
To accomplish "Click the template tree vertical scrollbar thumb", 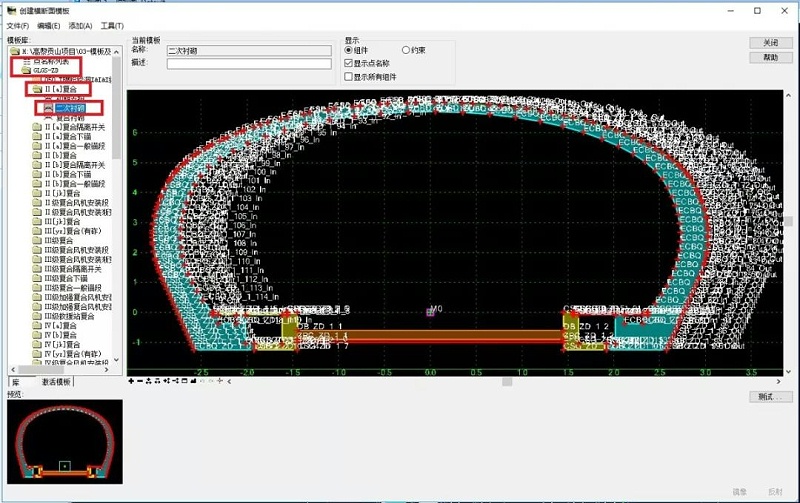I will point(116,107).
